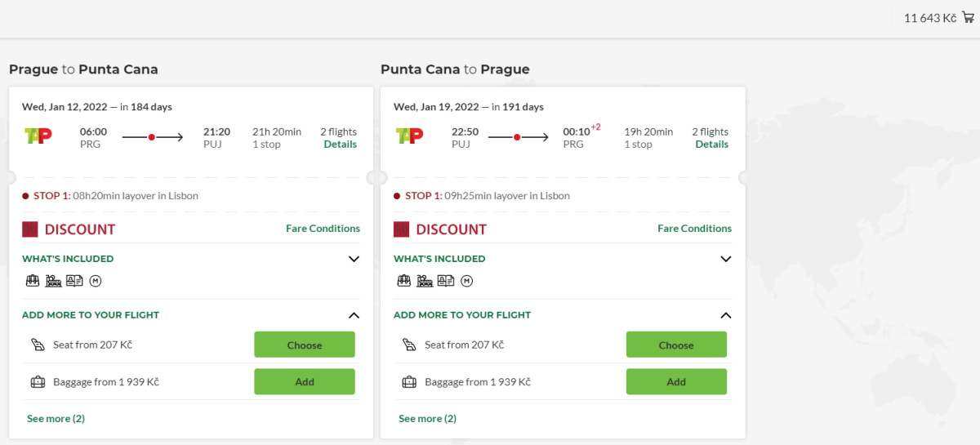
Task: Collapse Add More To Your Flight on outbound card
Action: tap(354, 315)
